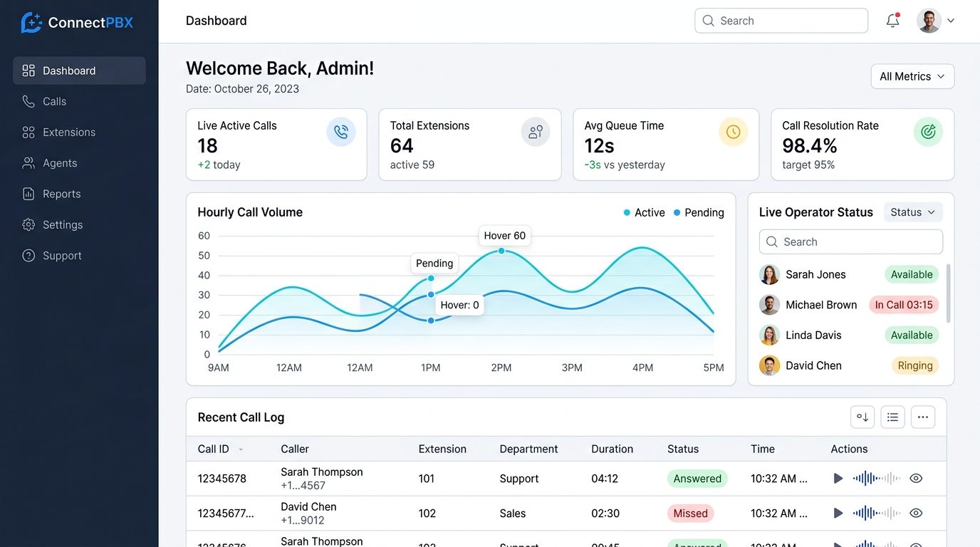Switch Recent Call Log to list view icon
The width and height of the screenshot is (980, 547).
click(892, 417)
